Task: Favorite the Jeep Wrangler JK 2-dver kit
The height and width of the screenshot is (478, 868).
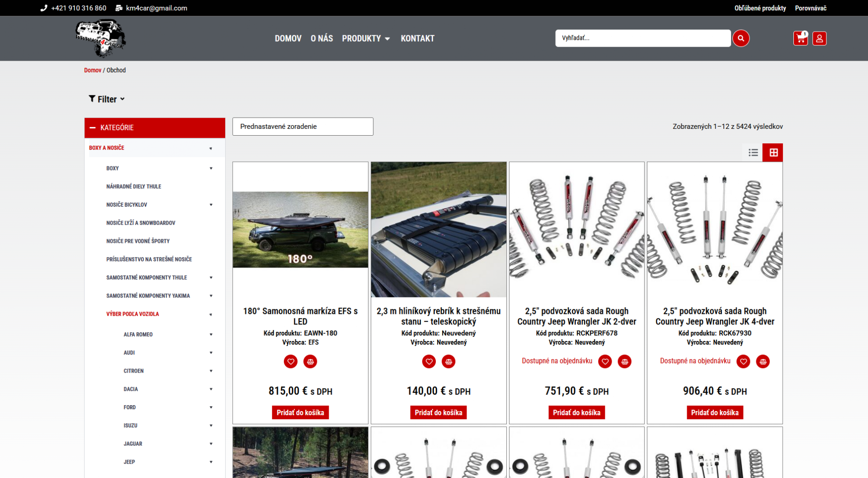Action: [605, 362]
